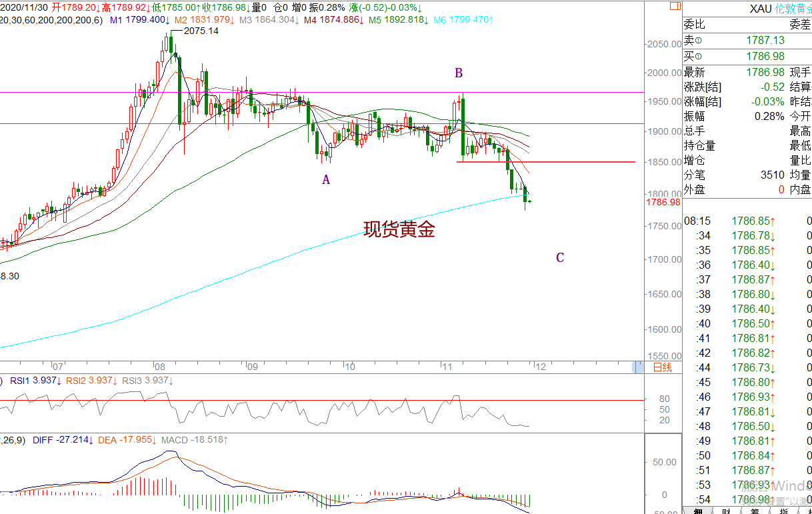Screen dimensions: 812x514
Task: Click the 涨幅[结] value -0.03%
Action: [x=768, y=102]
